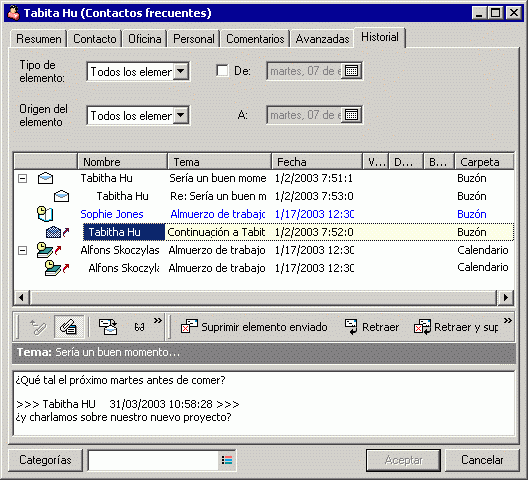Click the contact icon in the title bar
The width and height of the screenshot is (528, 480).
click(x=14, y=13)
